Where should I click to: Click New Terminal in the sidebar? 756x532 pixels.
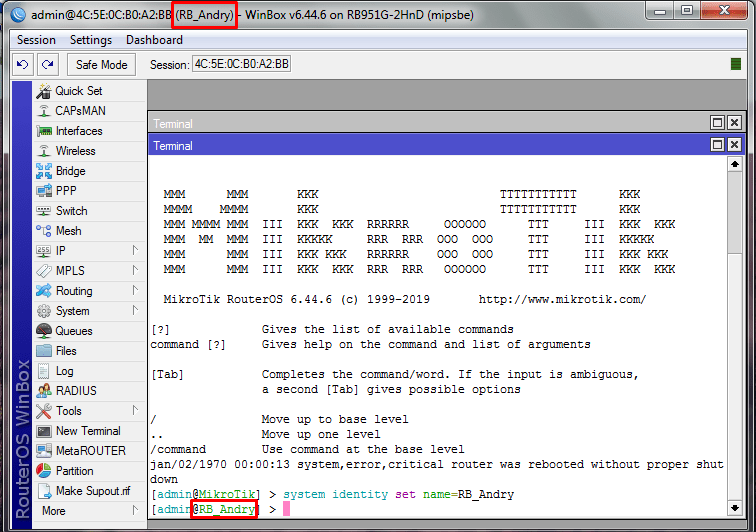point(88,431)
